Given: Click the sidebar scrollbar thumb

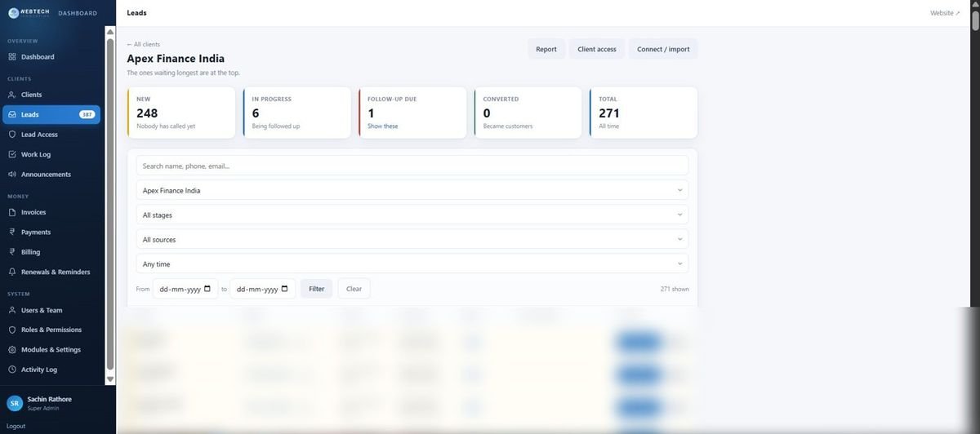Looking at the screenshot, I should [110, 204].
